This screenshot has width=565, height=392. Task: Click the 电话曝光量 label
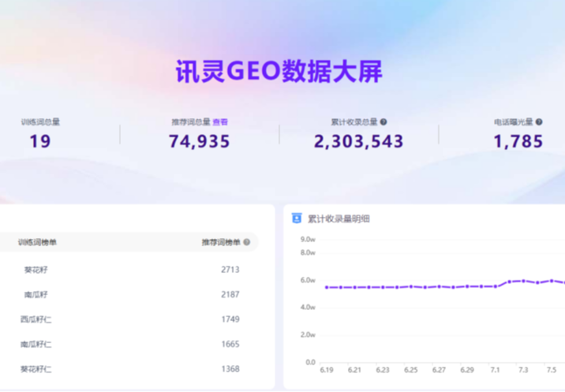(514, 122)
